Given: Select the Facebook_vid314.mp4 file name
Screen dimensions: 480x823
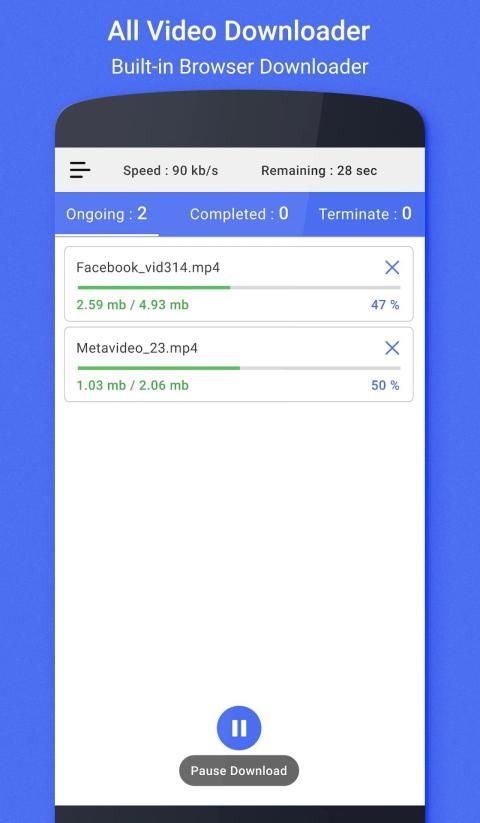Looking at the screenshot, I should pos(148,268).
